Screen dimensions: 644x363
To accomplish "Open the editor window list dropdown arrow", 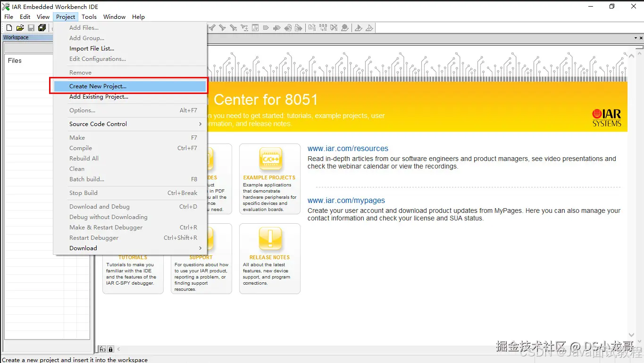I will pyautogui.click(x=635, y=38).
